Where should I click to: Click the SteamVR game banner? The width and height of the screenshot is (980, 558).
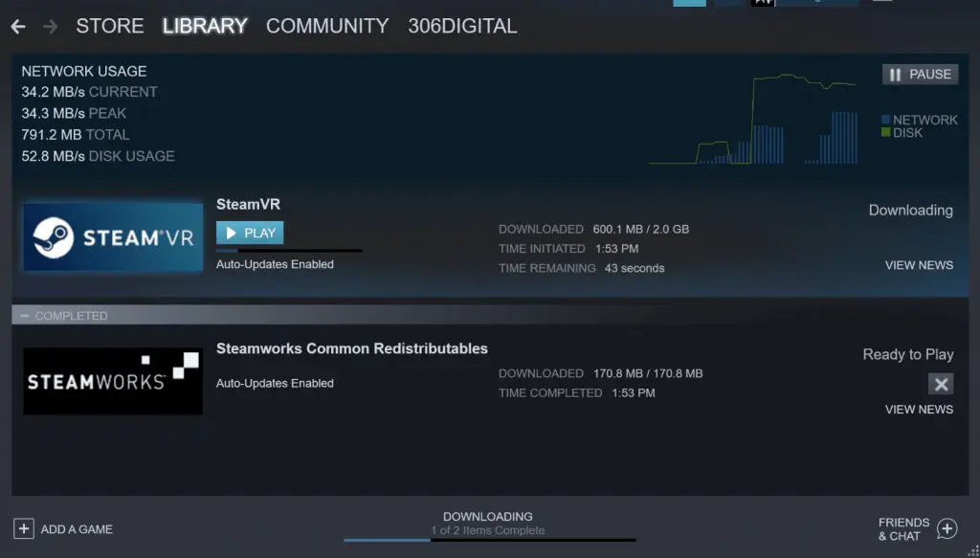(113, 237)
